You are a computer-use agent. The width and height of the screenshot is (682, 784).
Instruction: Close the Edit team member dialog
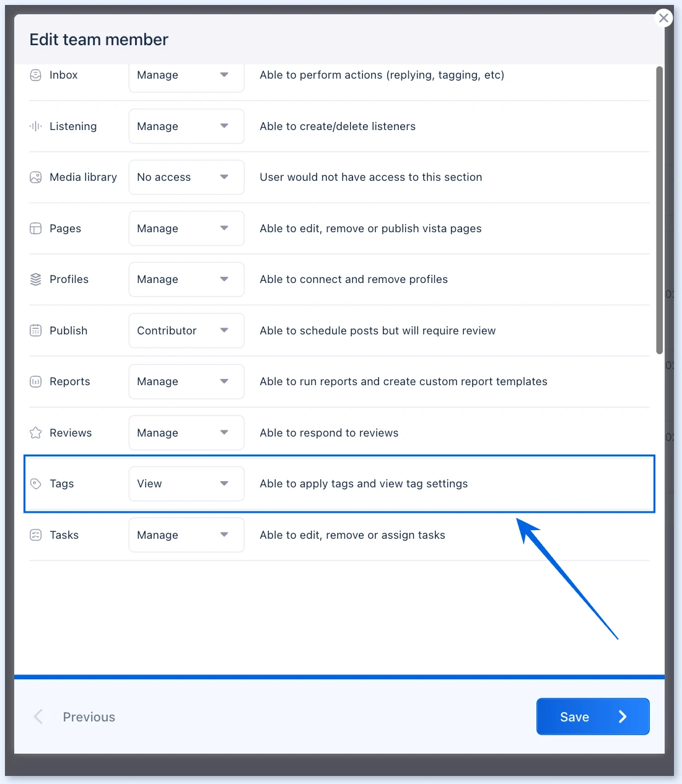(x=663, y=18)
